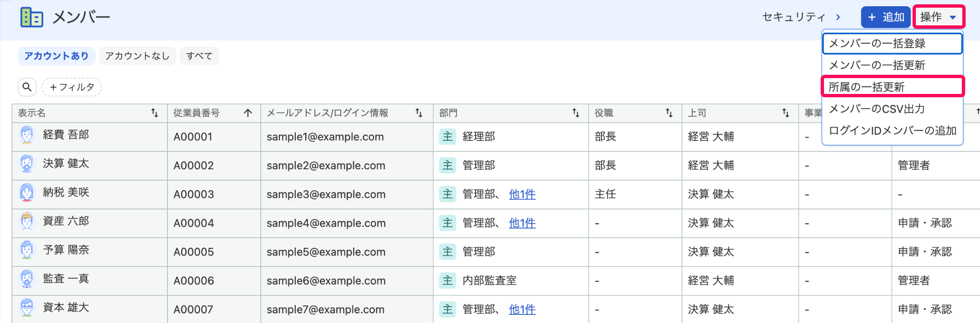
Task: Click employee number A00001
Action: coord(193,137)
